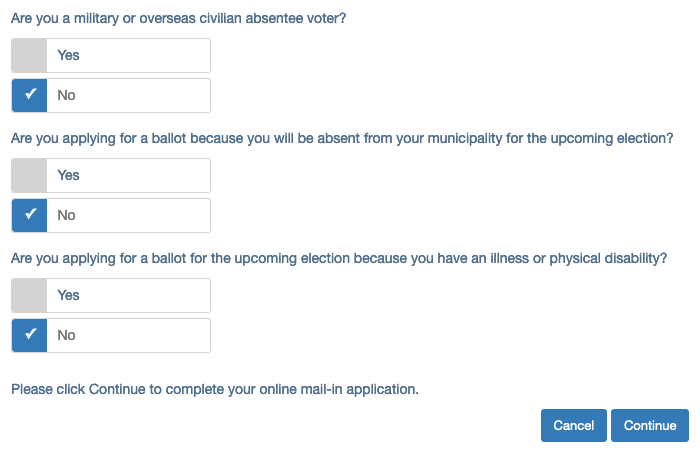Choose the No label under absent from municipality

(66, 215)
